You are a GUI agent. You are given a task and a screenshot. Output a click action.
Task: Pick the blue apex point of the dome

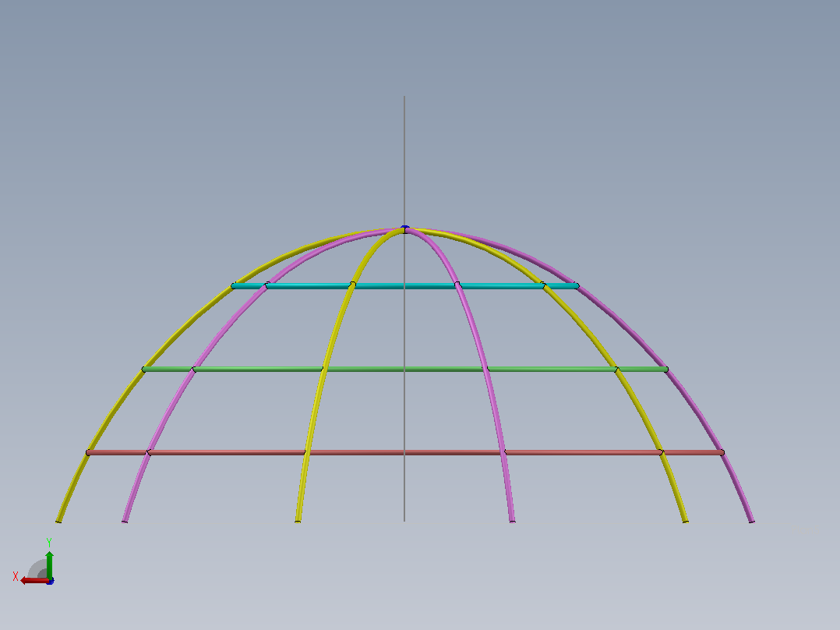(405, 228)
